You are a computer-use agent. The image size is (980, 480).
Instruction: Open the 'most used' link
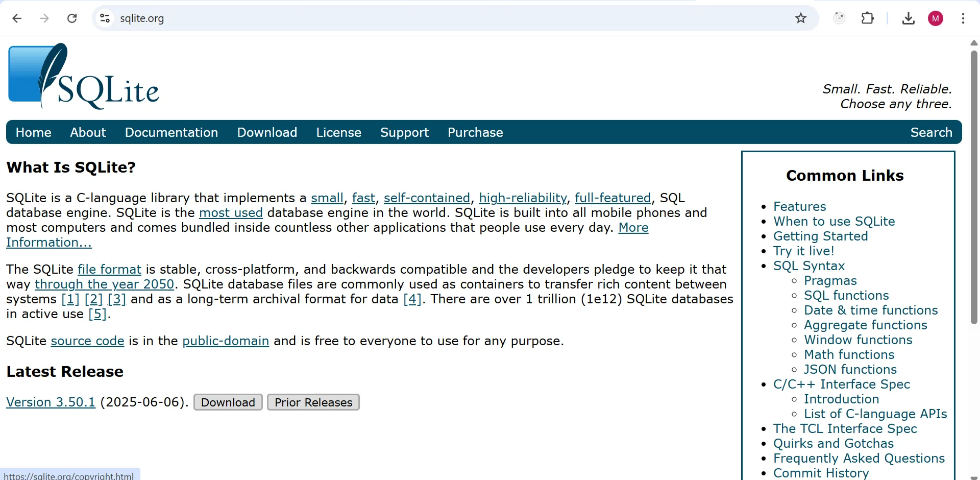pyautogui.click(x=231, y=212)
